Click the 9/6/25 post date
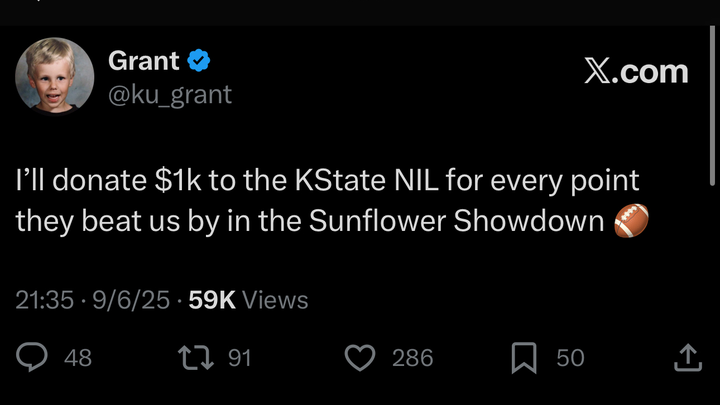 130,300
